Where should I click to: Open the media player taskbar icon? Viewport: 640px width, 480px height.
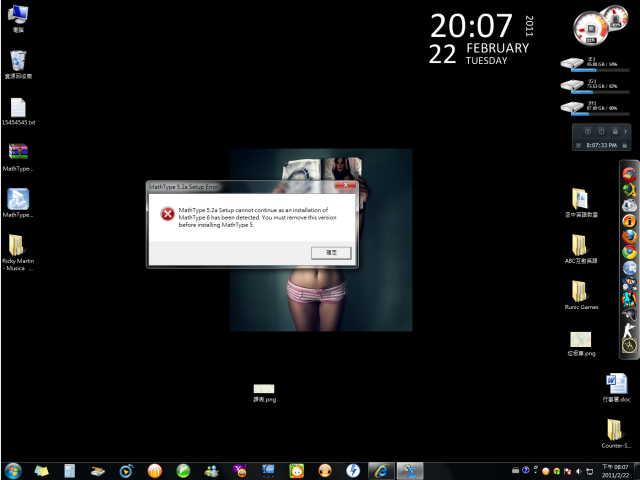click(x=126, y=471)
